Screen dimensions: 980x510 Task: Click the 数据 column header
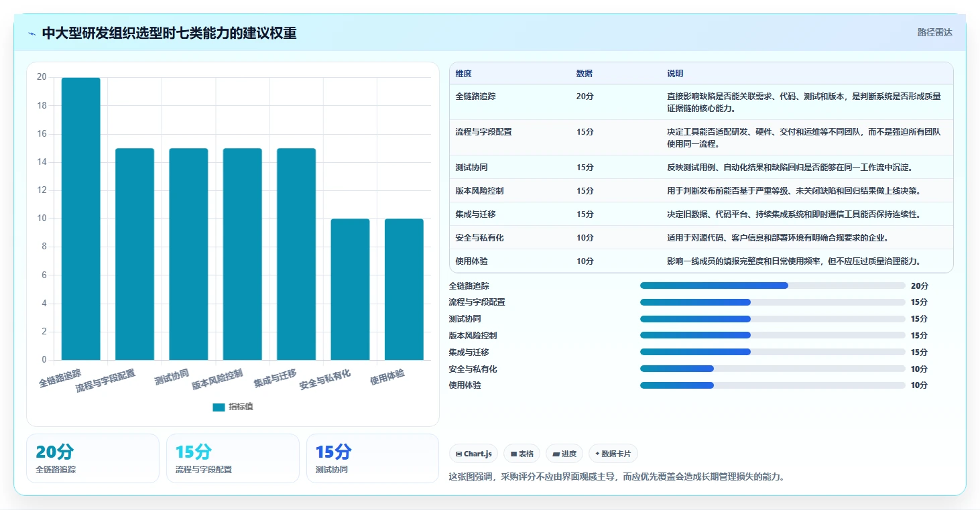(x=584, y=74)
